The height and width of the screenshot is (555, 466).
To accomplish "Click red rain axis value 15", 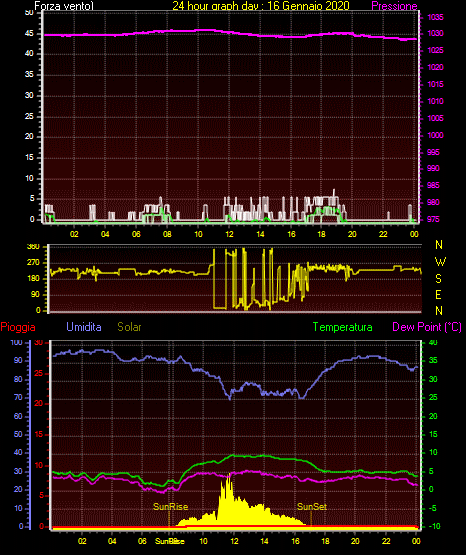I will tap(39, 435).
